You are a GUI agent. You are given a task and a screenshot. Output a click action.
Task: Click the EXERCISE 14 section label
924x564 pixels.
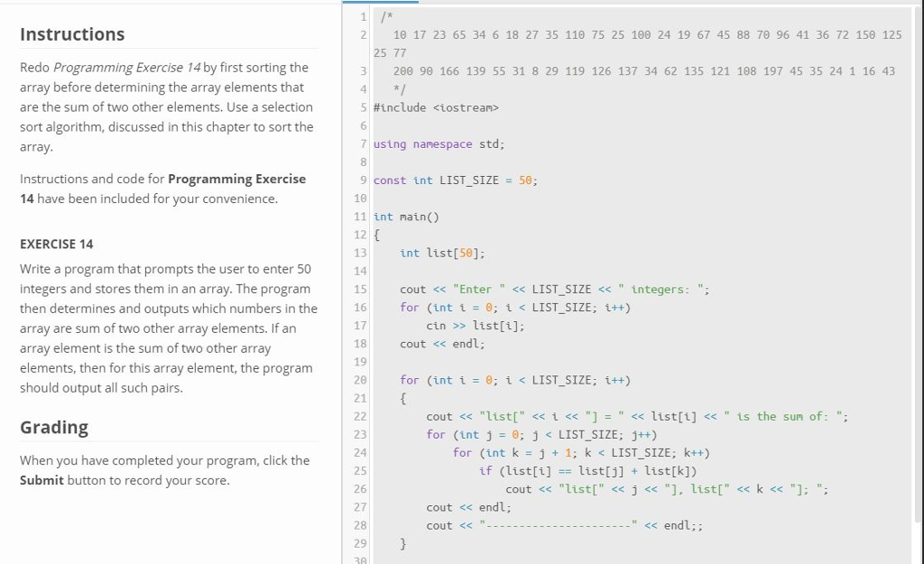click(x=56, y=244)
